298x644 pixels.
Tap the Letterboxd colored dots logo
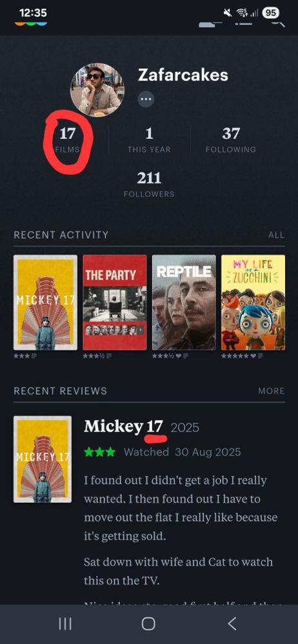pos(31,23)
